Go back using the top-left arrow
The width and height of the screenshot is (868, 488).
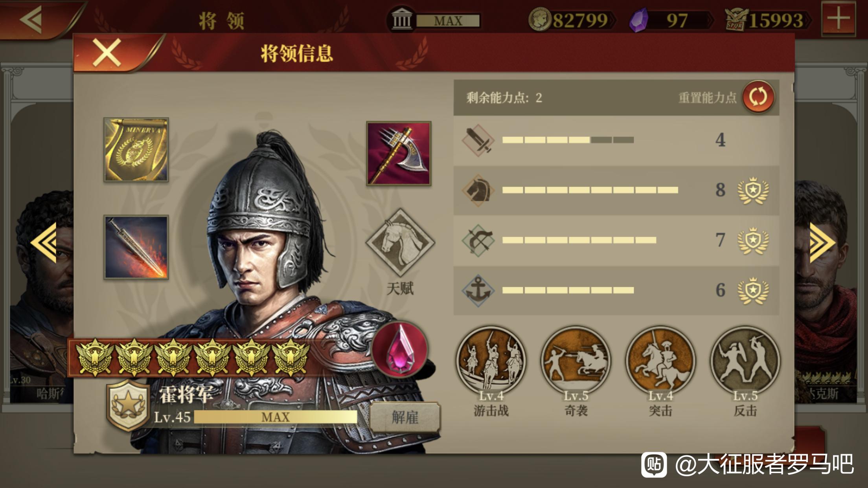pyautogui.click(x=31, y=18)
